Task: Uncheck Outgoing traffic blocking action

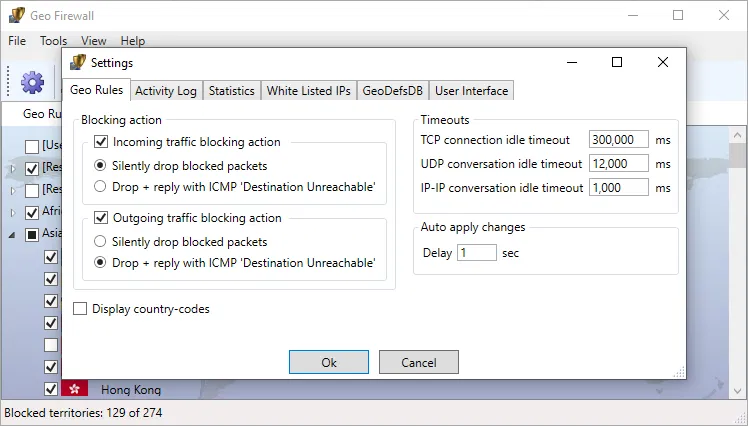Action: coord(101,218)
